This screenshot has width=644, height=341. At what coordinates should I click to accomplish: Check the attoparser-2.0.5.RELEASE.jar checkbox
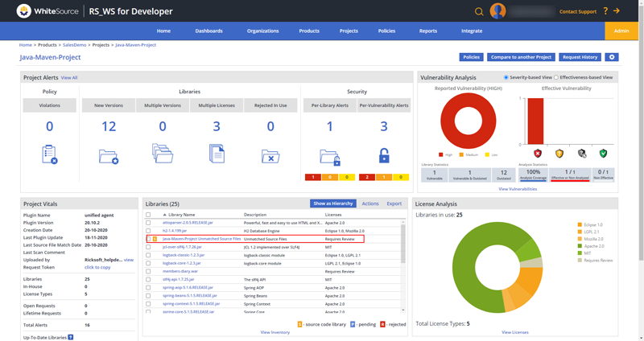click(148, 223)
